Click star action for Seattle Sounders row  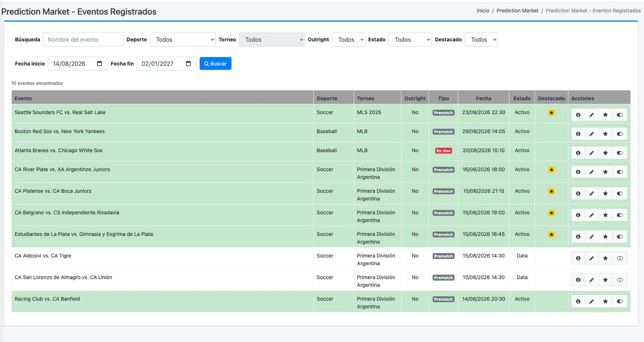(605, 115)
